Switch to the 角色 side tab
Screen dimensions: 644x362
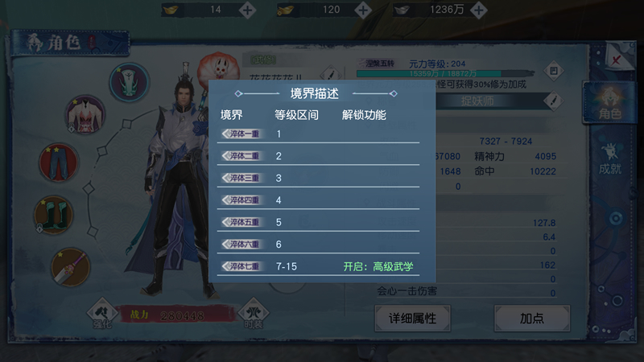(x=609, y=103)
